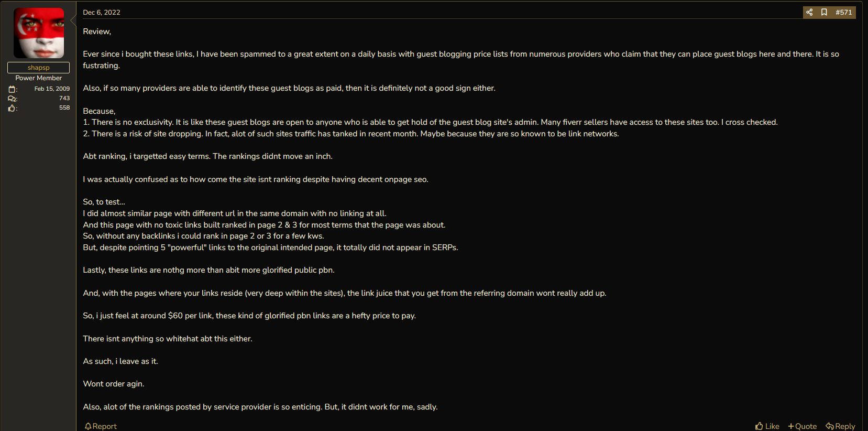Image resolution: width=868 pixels, height=431 pixels.
Task: Toggle multi-quote via the Quote label
Action: 806,426
